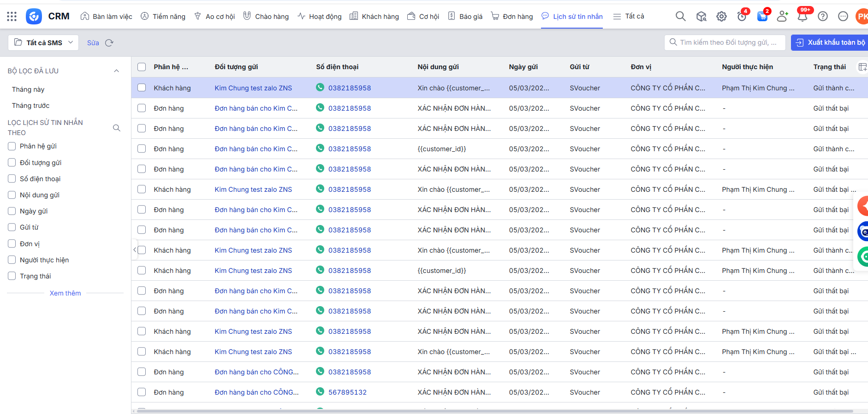
Task: Open the column settings icon in table header
Action: 862,67
